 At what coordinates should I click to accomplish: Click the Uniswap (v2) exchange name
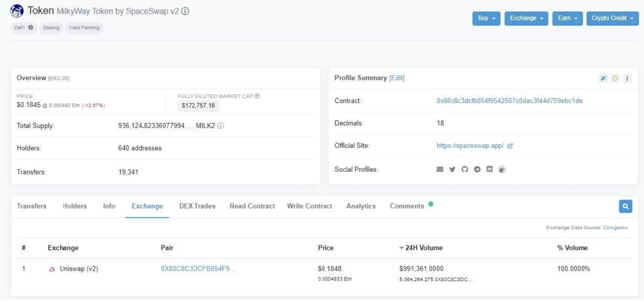click(79, 269)
